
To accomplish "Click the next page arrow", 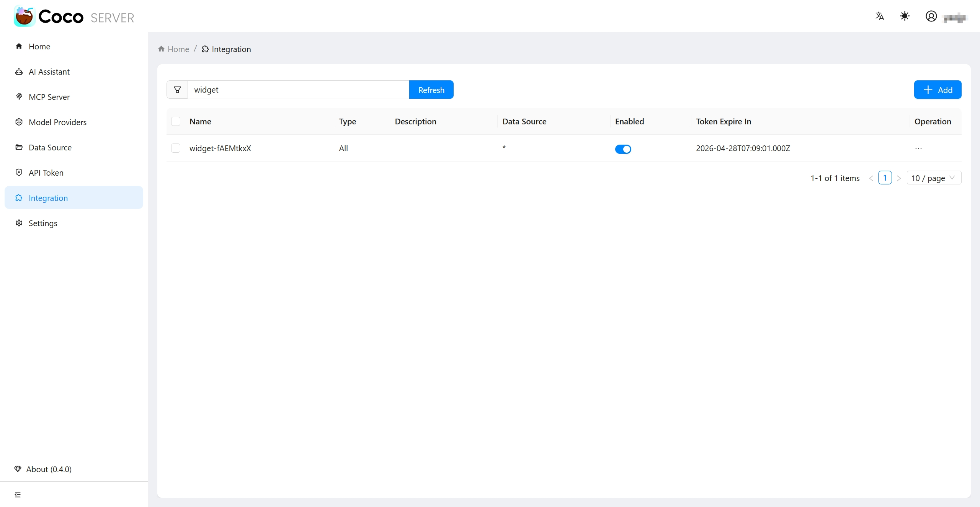I will 899,178.
